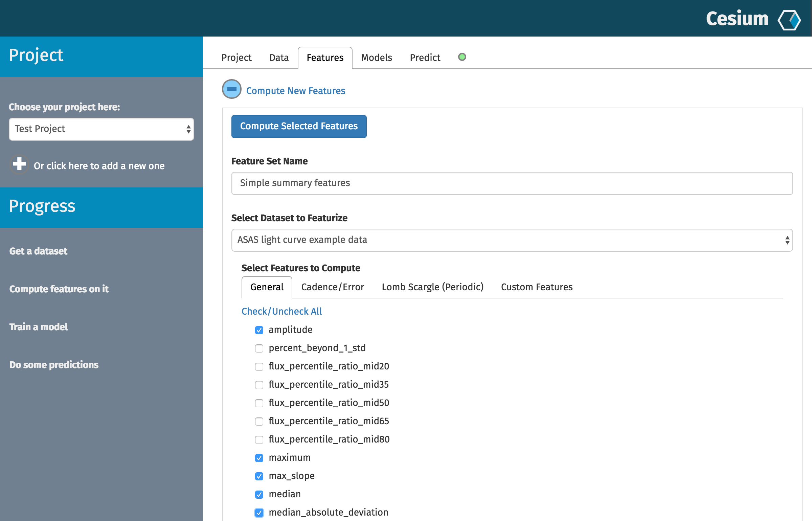The height and width of the screenshot is (521, 812).
Task: Open the ASAS light curve dataset dropdown
Action: 512,240
